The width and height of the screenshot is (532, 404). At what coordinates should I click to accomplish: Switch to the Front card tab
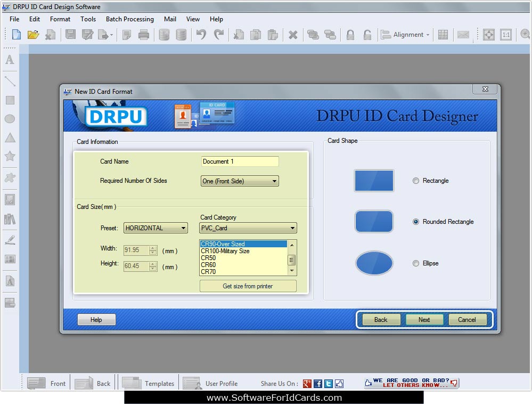coord(46,384)
